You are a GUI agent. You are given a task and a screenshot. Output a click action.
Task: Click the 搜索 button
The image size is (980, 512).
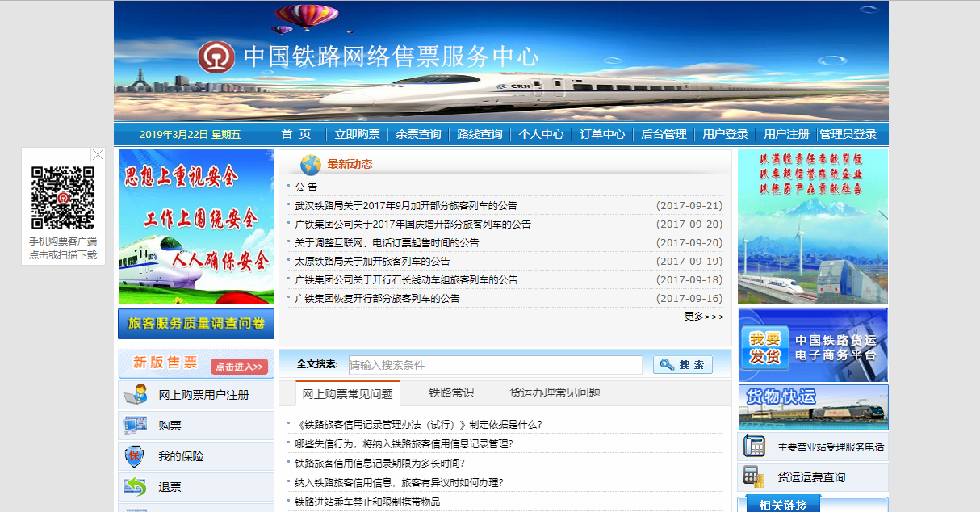[x=683, y=365]
